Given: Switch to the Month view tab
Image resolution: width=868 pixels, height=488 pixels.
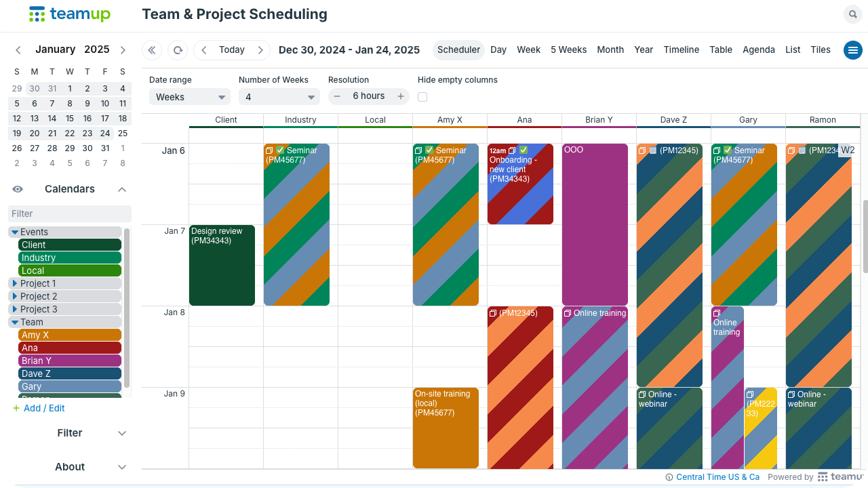Looking at the screenshot, I should [x=610, y=49].
